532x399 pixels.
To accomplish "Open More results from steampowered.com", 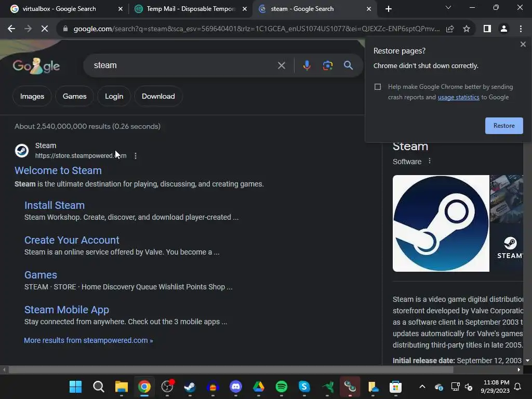I will (x=88, y=340).
